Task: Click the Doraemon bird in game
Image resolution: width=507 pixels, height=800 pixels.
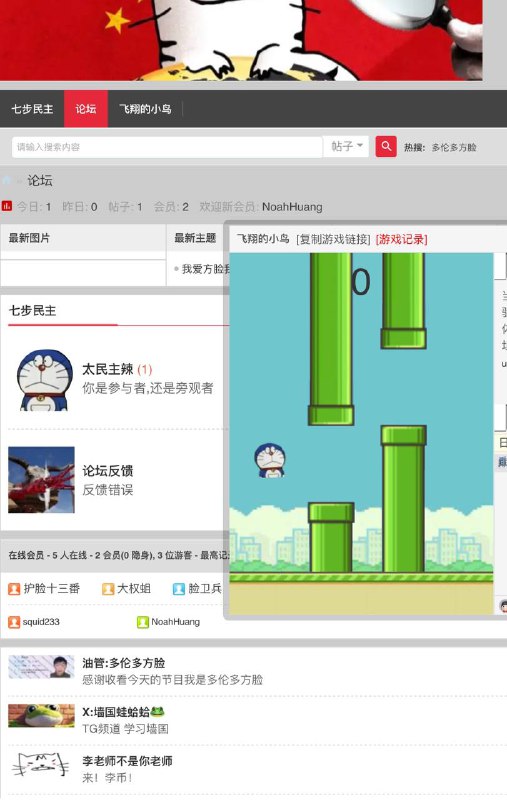Action: [x=270, y=460]
